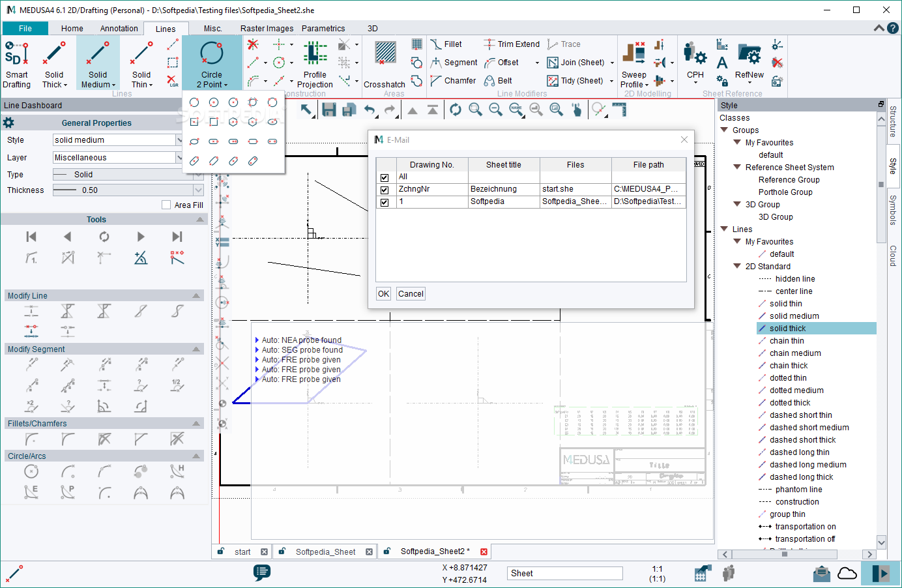Enable the Area Fill checkbox
Viewport: 902px width, 588px height.
click(166, 205)
